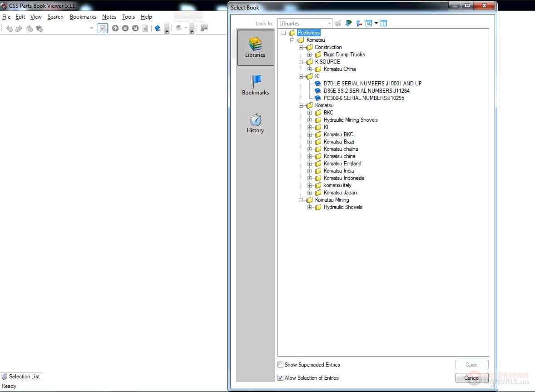Click the blue open book toolbar icon

[158, 28]
